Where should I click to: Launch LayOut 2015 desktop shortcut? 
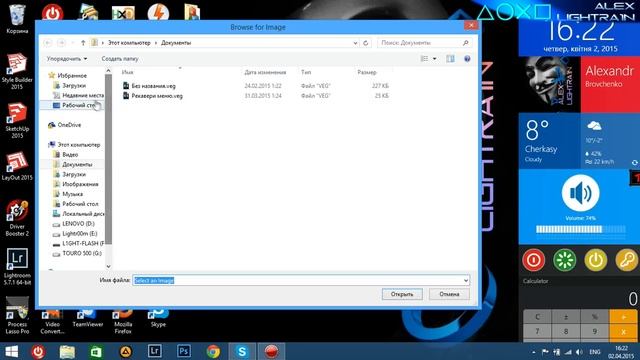point(17,167)
